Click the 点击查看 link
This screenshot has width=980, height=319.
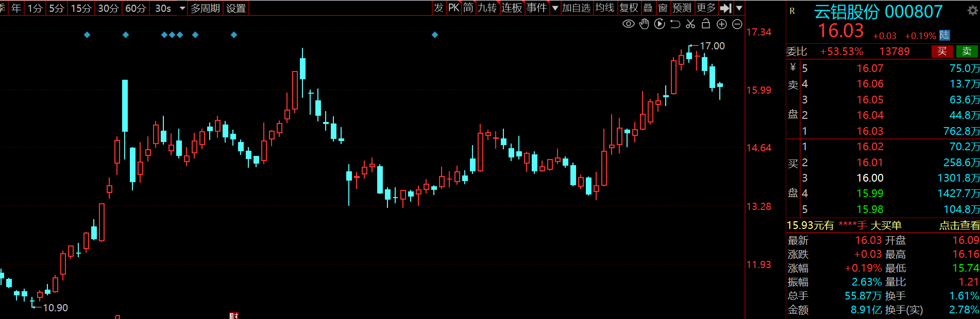(959, 225)
